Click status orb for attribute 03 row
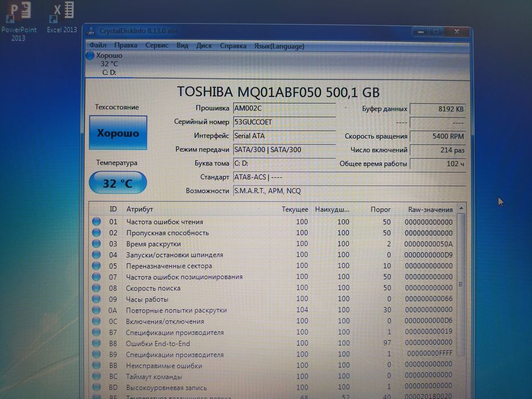Image resolution: width=532 pixels, height=399 pixels. (x=96, y=243)
